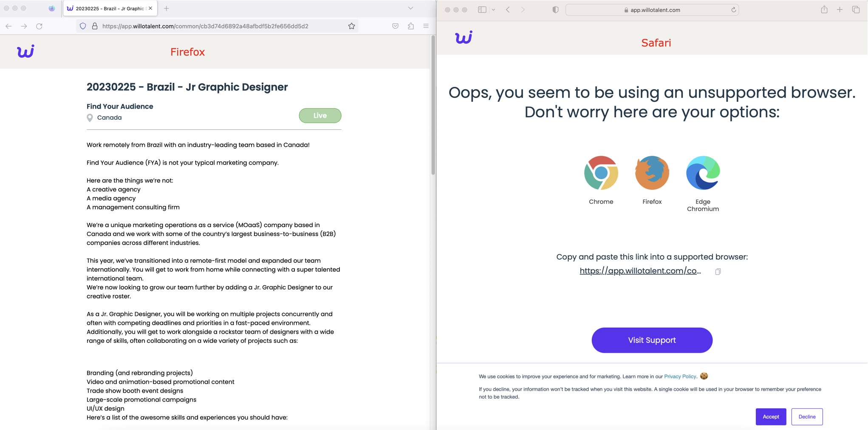Reload the page in Firefox
868x430 pixels.
click(x=39, y=26)
